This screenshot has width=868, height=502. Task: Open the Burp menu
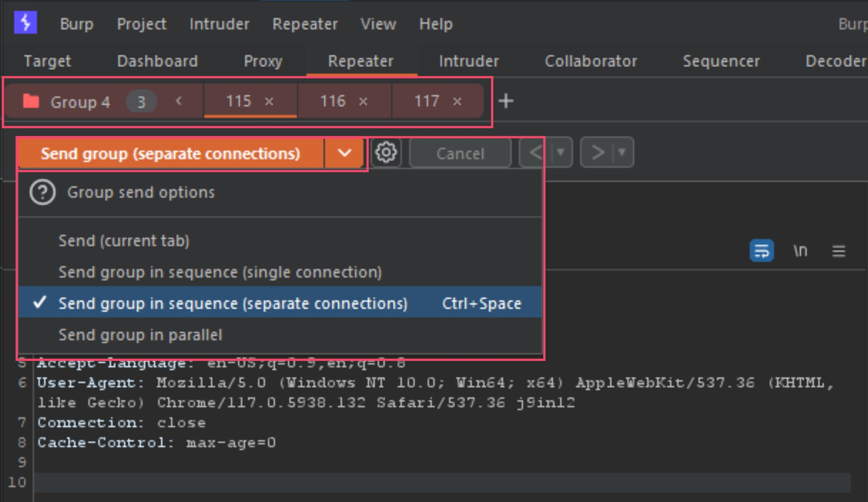point(76,24)
